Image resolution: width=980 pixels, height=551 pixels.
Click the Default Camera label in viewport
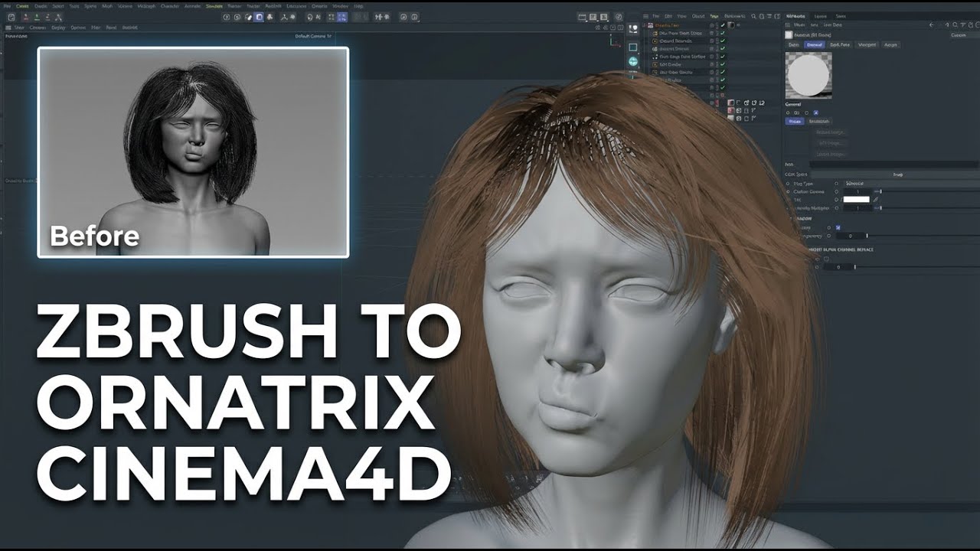tap(314, 36)
